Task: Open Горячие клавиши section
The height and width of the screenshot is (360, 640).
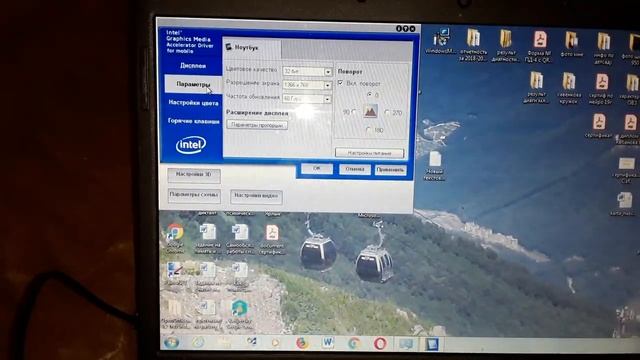Action: pyautogui.click(x=193, y=121)
